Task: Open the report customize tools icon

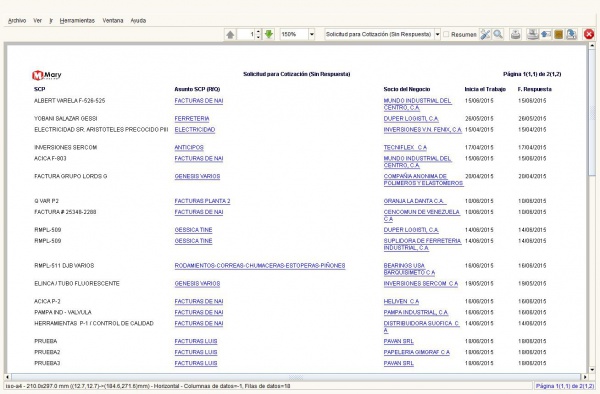Action: [485, 34]
